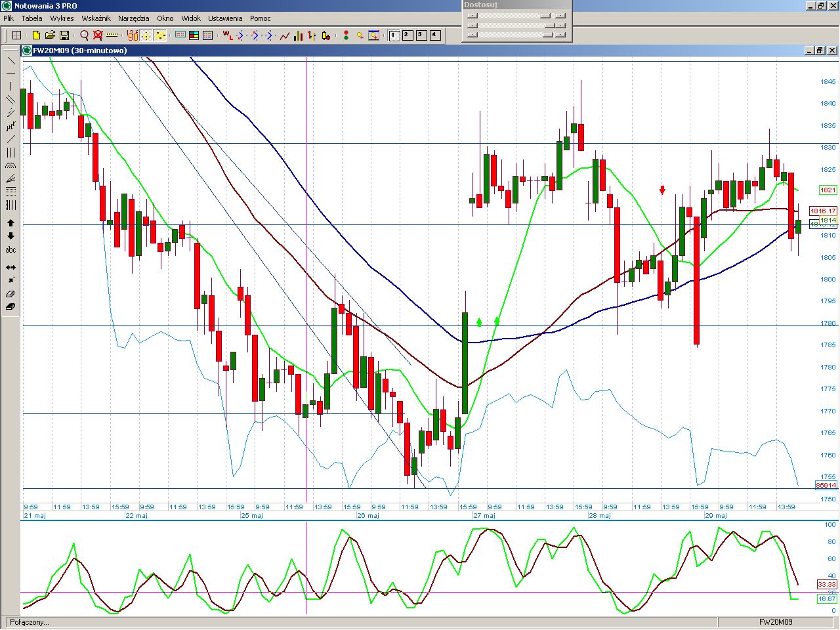Switch to workspace 3

(x=421, y=35)
